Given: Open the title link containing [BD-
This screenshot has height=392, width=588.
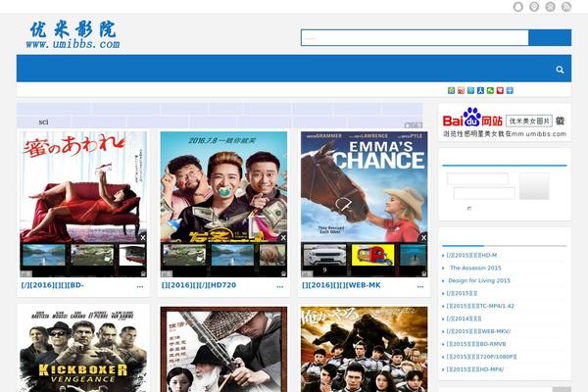Looking at the screenshot, I should pyautogui.click(x=53, y=285).
